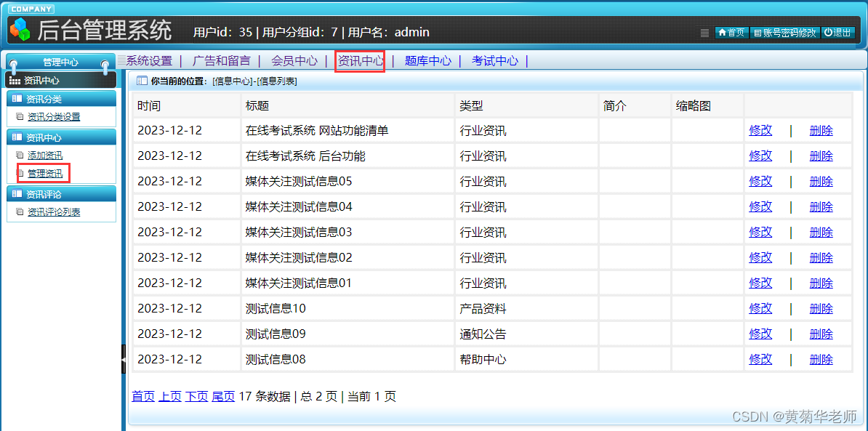This screenshot has height=431, width=868.
Task: Click the location icon before 你当前的位置
Action: click(x=142, y=81)
